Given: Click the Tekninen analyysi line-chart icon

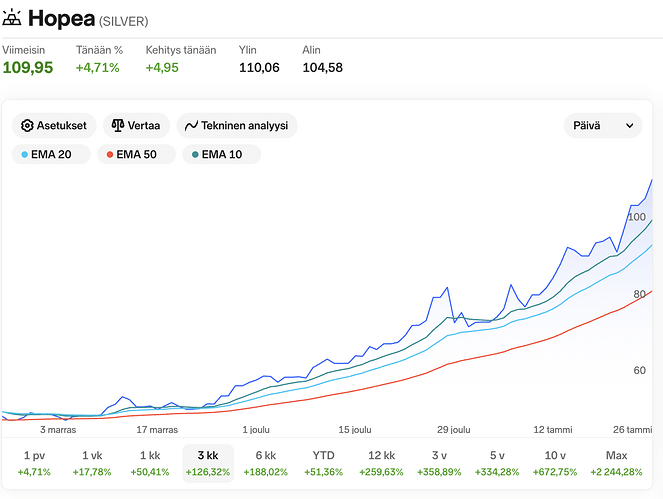Looking at the screenshot, I should coord(191,126).
